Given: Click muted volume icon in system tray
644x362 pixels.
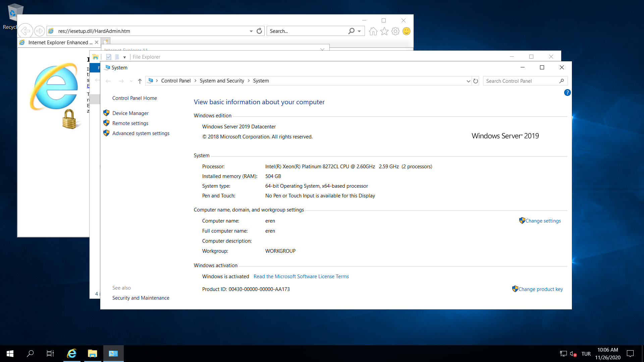Looking at the screenshot, I should [x=573, y=354].
